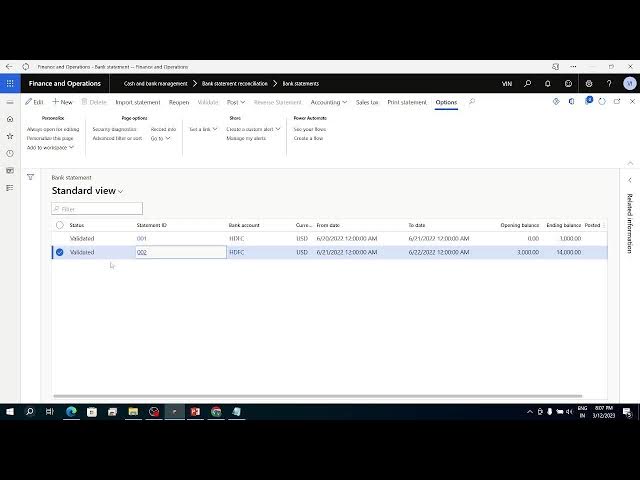Click Advanced filter or sort
The image size is (640, 480).
tap(117, 138)
